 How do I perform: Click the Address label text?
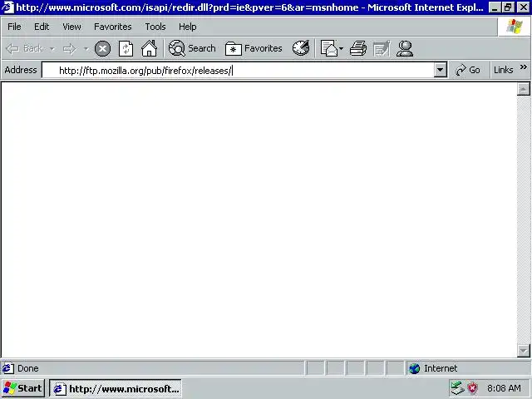point(21,70)
